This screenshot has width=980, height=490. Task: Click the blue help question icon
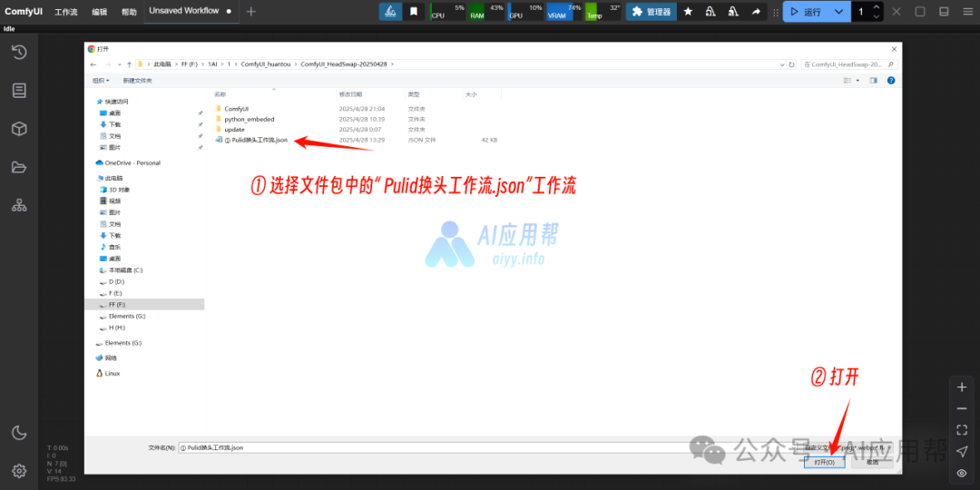click(x=891, y=81)
